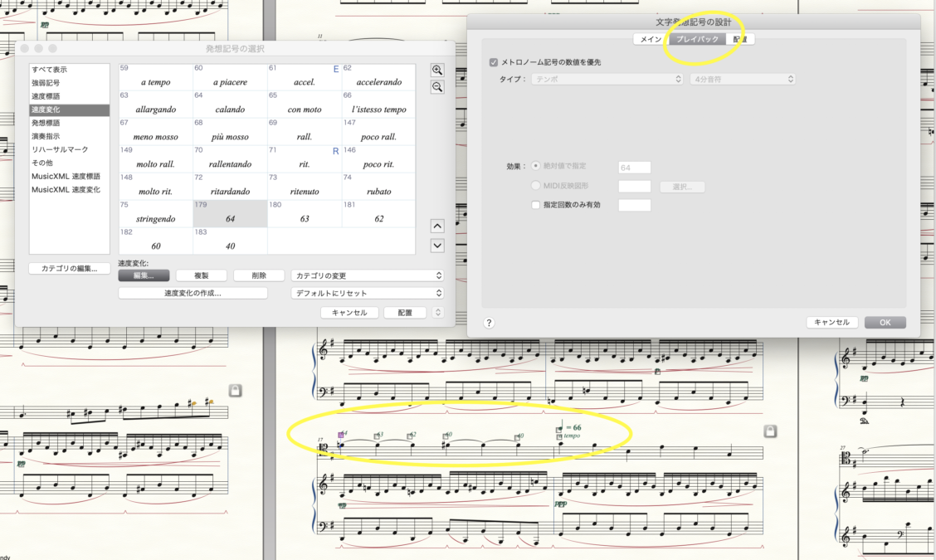936x560 pixels.
Task: Click the empty field beside 指定回数のみ有効
Action: click(x=635, y=206)
